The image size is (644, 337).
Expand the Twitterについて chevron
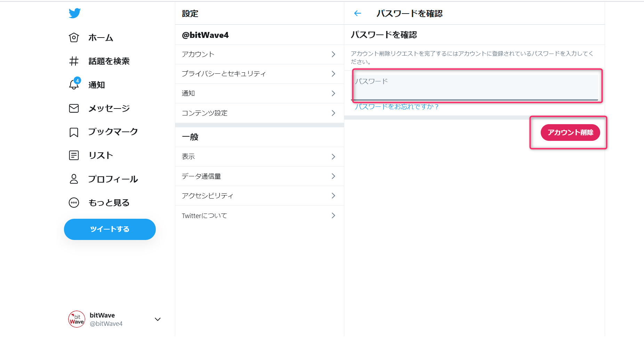pyautogui.click(x=333, y=216)
